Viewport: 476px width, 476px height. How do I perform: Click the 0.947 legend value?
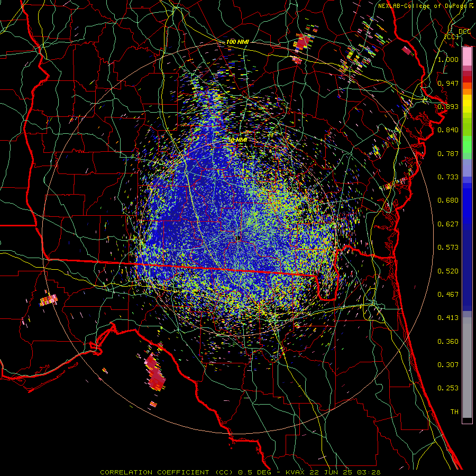point(448,83)
